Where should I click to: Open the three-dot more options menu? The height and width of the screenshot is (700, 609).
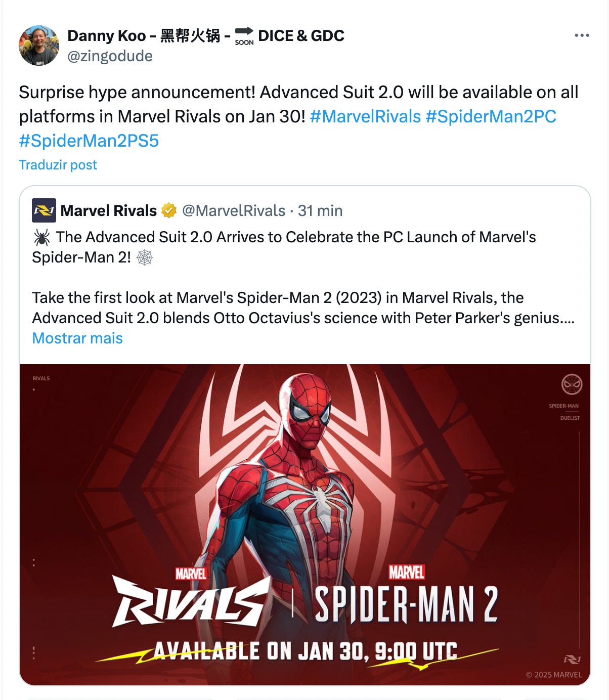[x=582, y=35]
